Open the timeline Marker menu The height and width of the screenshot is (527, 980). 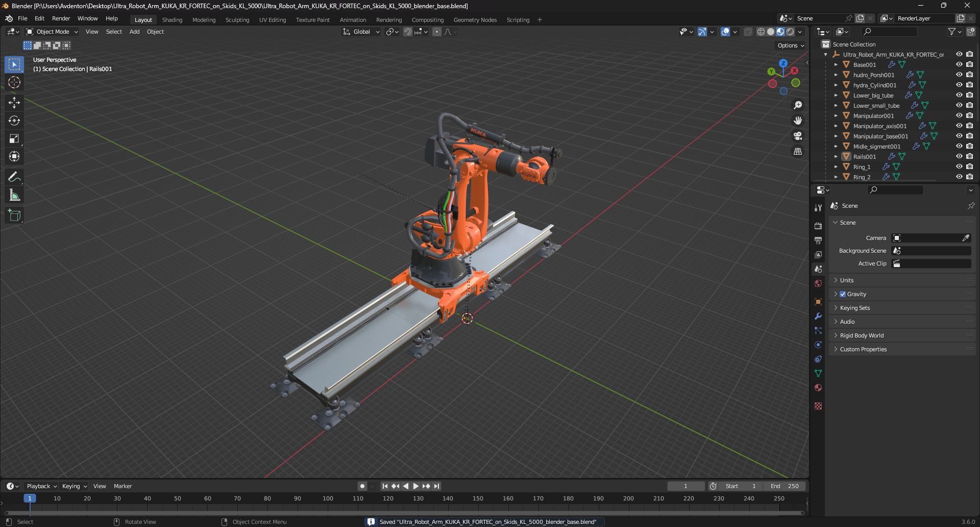(x=122, y=486)
